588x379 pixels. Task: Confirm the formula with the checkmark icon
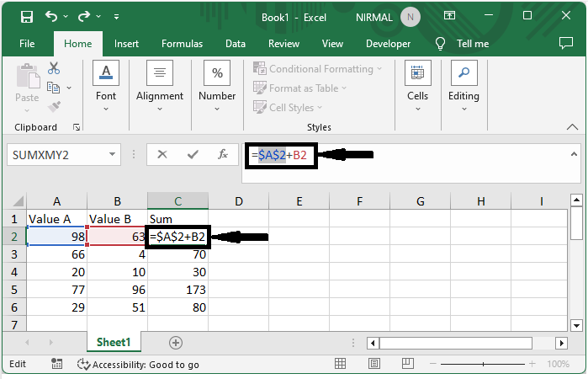pos(193,154)
